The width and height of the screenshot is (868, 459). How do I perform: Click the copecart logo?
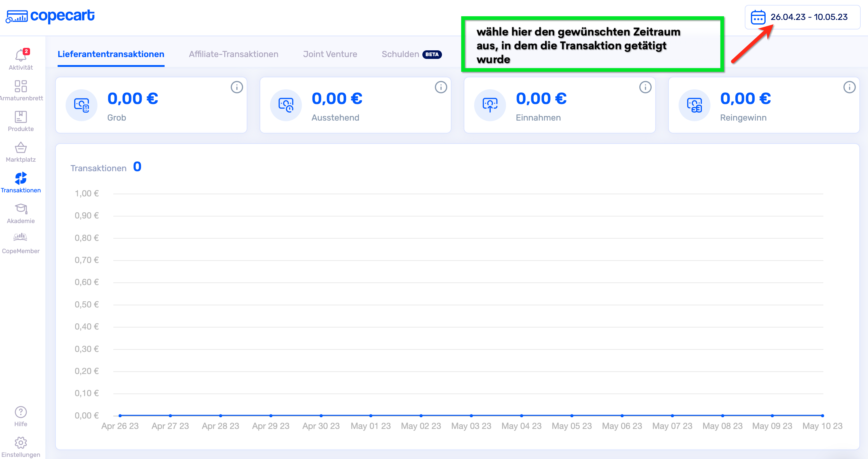[50, 16]
